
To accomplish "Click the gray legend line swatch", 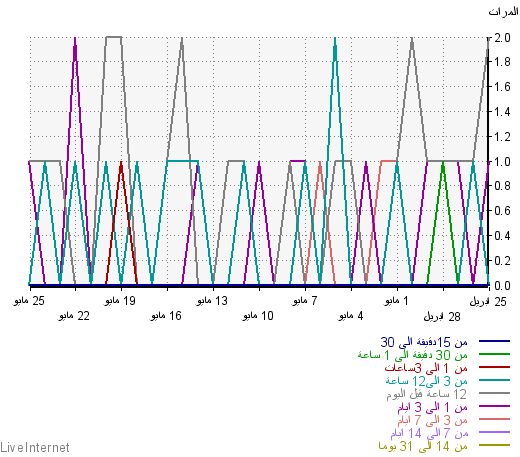I will pyautogui.click(x=494, y=393).
